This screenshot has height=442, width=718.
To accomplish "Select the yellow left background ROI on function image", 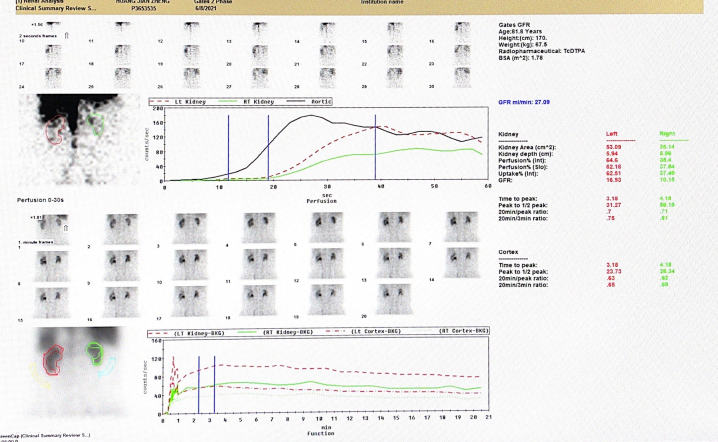I will coord(40,376).
